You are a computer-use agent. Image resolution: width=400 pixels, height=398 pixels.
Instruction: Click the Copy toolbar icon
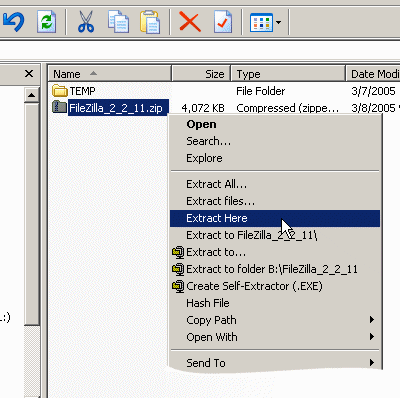pos(118,22)
